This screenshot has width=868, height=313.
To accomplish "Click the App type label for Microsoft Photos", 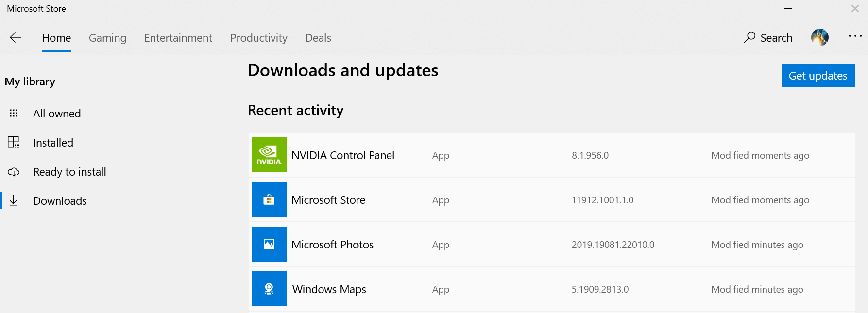I will click(x=441, y=245).
